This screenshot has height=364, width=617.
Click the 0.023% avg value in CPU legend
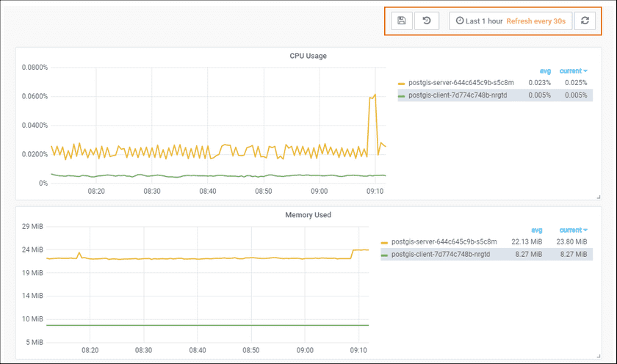tap(539, 83)
